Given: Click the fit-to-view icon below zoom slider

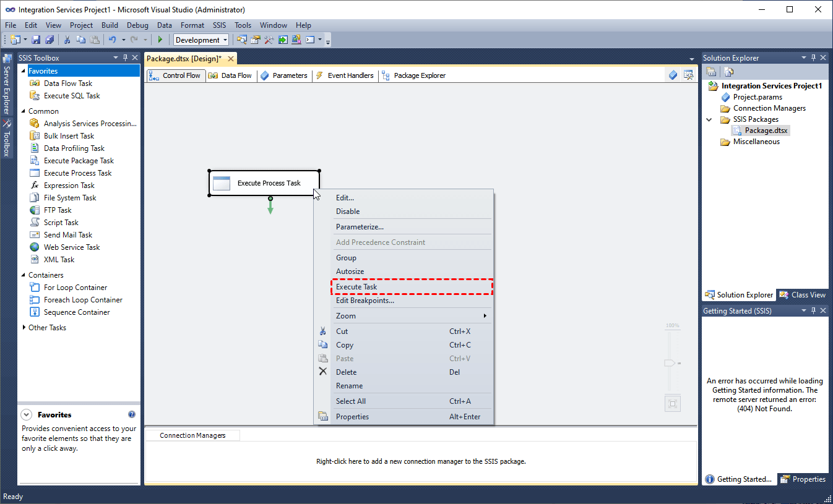Looking at the screenshot, I should click(673, 404).
